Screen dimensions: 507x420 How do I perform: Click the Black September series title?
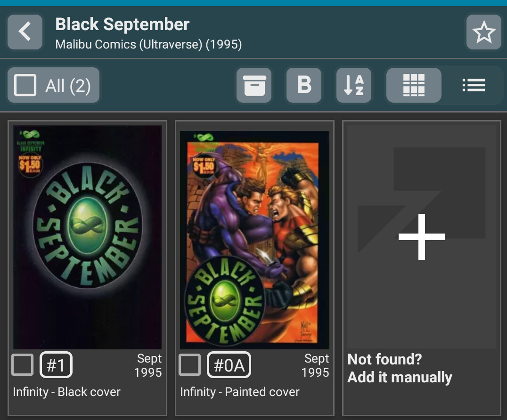[123, 24]
